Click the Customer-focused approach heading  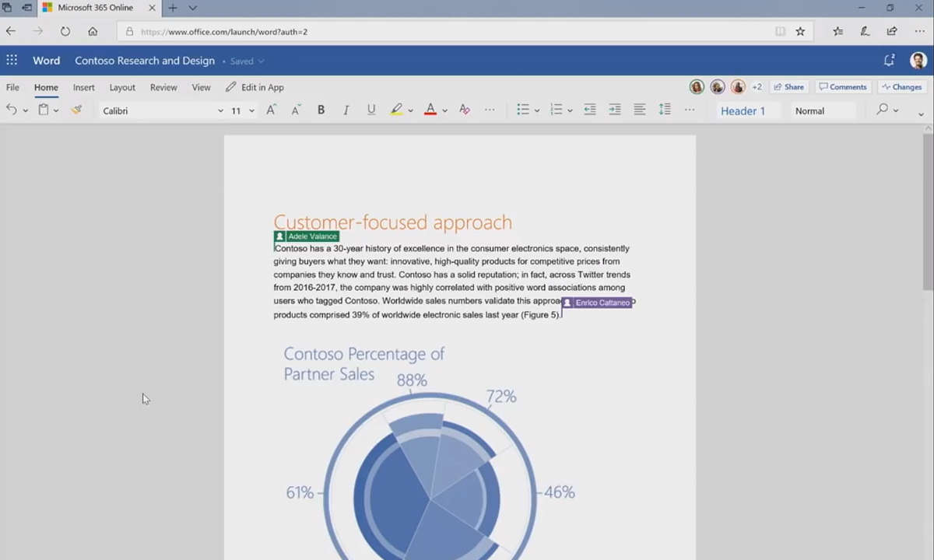[392, 222]
